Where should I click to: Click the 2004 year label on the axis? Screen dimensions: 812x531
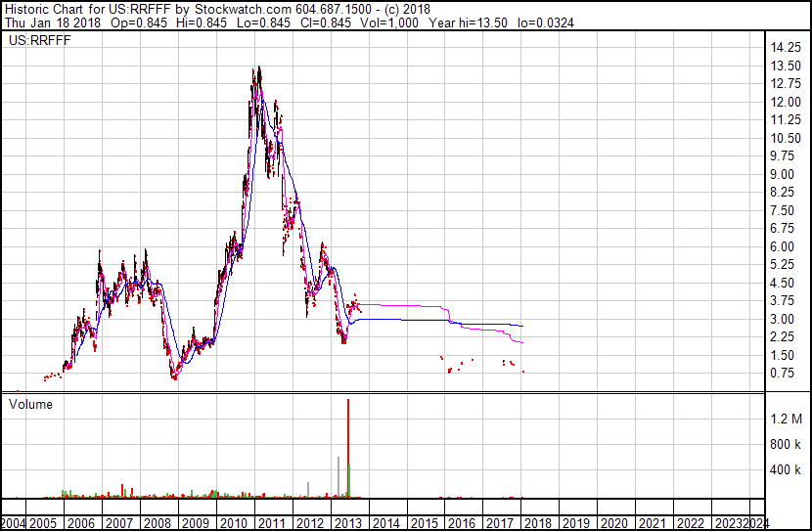click(13, 523)
